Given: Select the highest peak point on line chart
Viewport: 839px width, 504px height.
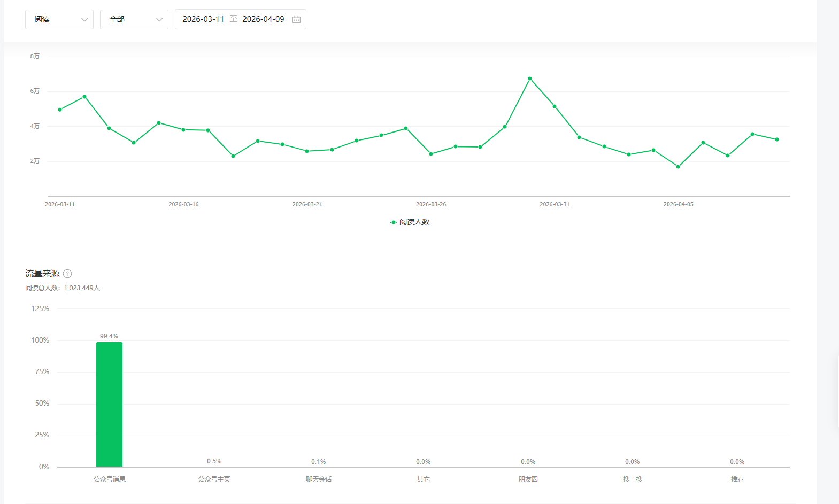Looking at the screenshot, I should (x=530, y=79).
